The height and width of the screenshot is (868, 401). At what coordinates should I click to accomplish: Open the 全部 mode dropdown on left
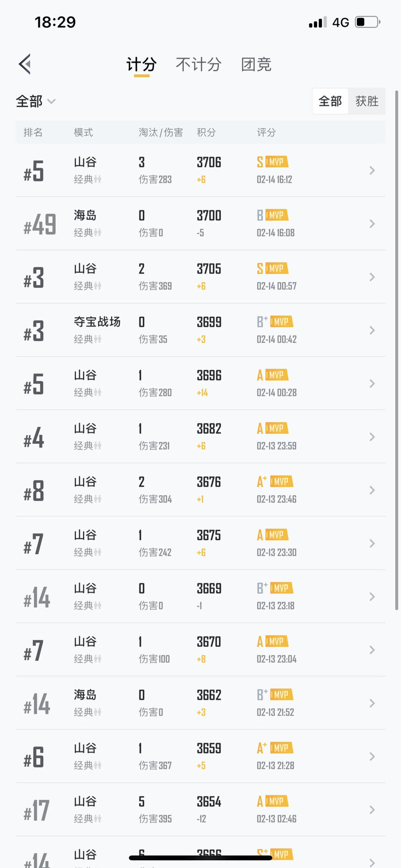36,101
